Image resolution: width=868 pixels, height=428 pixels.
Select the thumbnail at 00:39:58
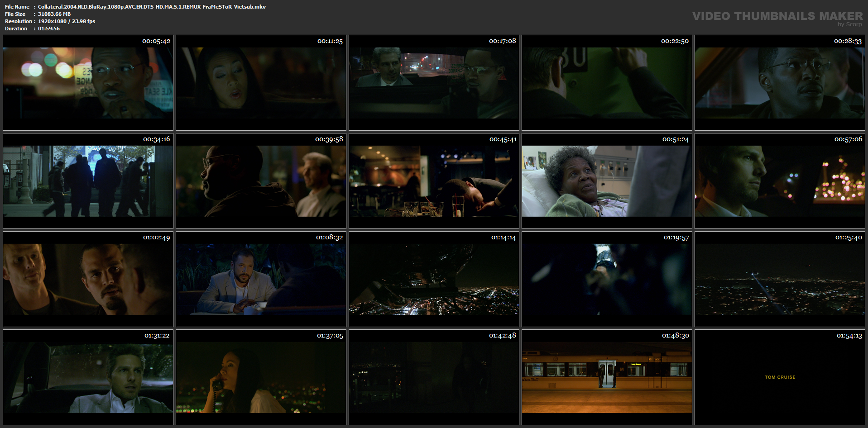click(261, 181)
